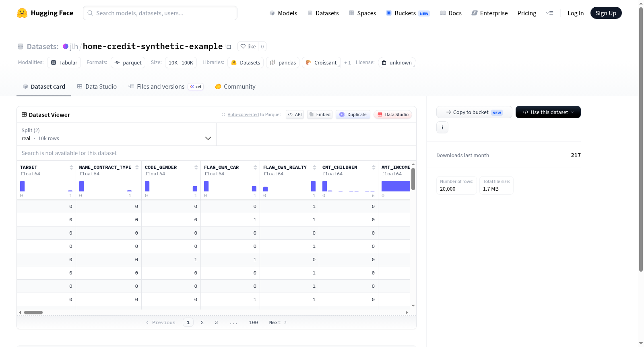This screenshot has width=644, height=347.
Task: Sort the NAME_CONTRACT_TYPE column
Action: [x=137, y=167]
